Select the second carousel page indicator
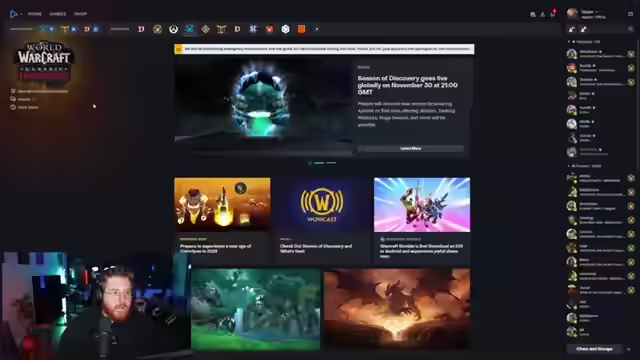 pyautogui.click(x=331, y=163)
